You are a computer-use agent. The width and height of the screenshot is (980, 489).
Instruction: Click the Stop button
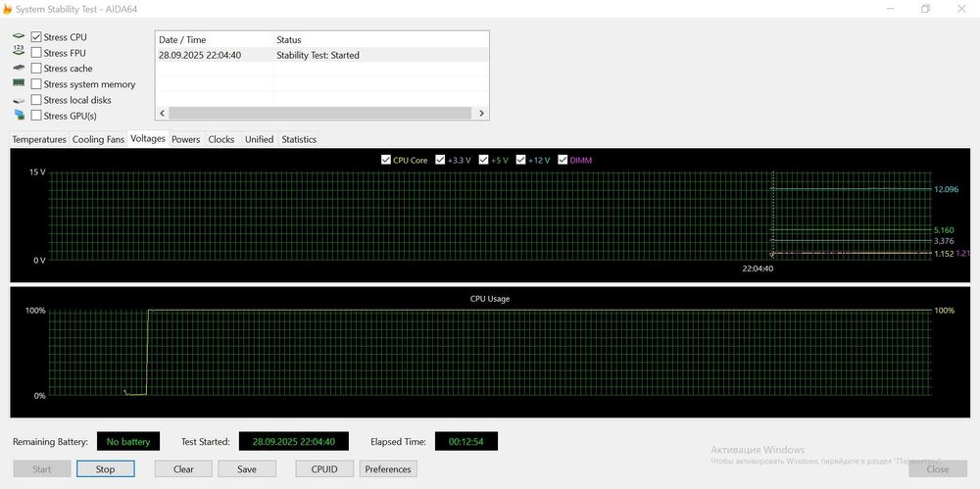pos(105,469)
